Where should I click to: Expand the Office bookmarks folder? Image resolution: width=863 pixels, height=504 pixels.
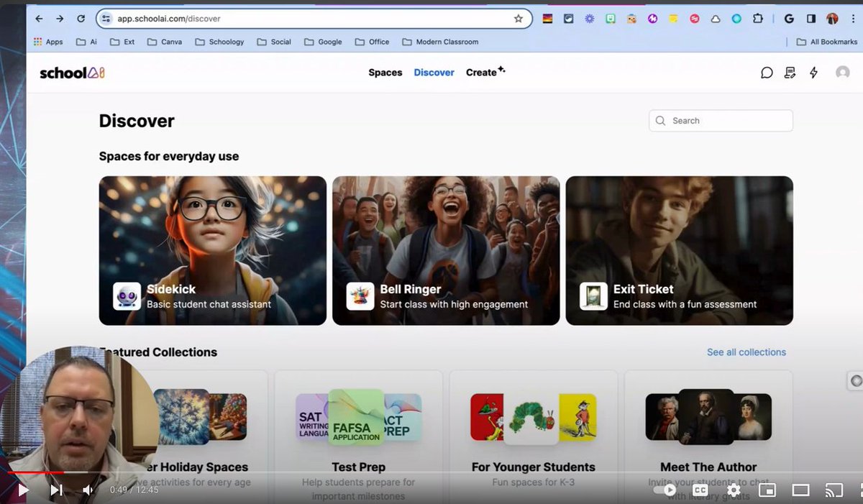372,42
